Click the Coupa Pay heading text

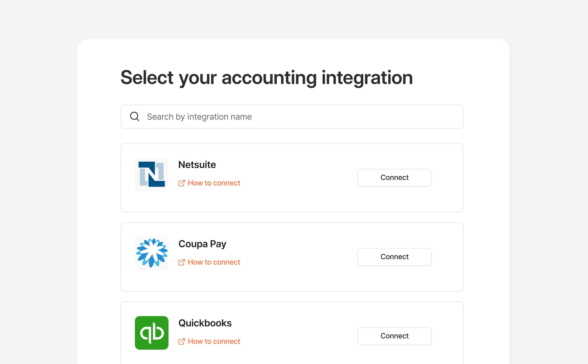(202, 244)
